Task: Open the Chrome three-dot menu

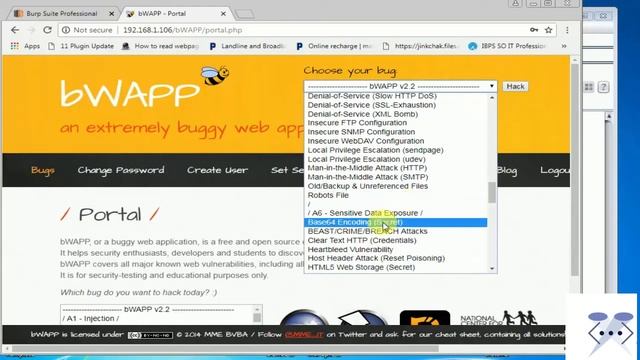Action: click(x=567, y=30)
